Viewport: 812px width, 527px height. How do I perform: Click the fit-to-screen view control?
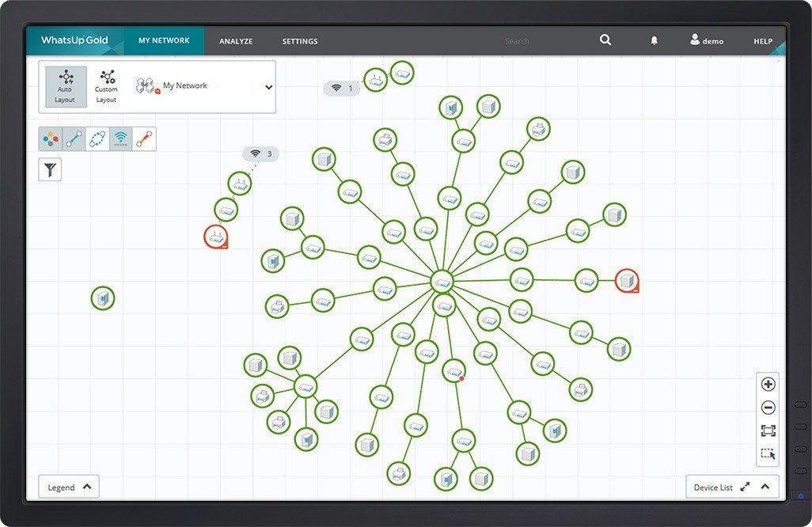768,430
